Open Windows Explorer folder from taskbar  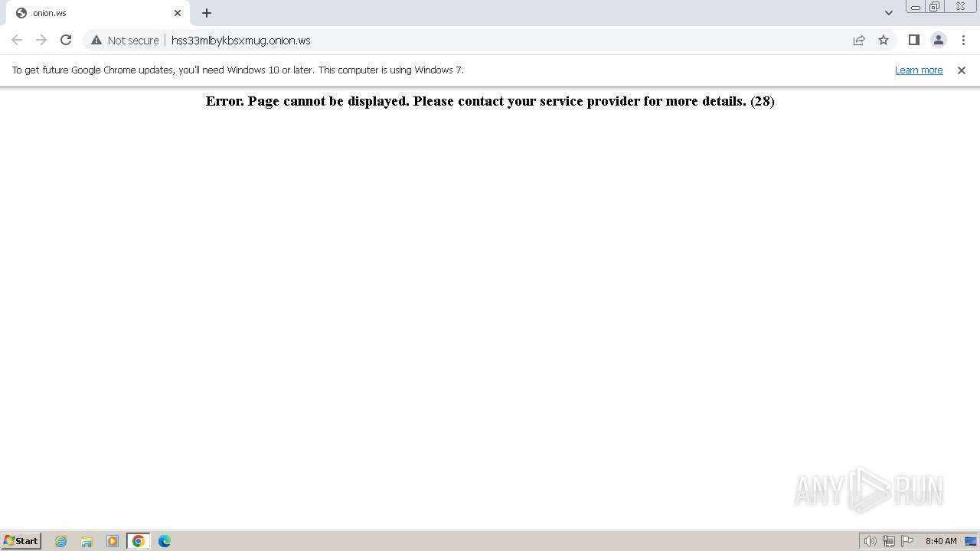pyautogui.click(x=87, y=541)
